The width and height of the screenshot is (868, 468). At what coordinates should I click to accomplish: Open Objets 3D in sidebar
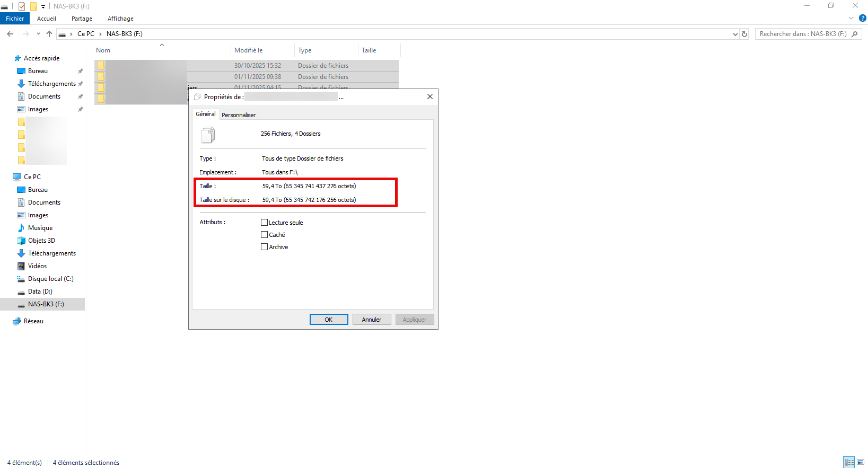pyautogui.click(x=41, y=241)
